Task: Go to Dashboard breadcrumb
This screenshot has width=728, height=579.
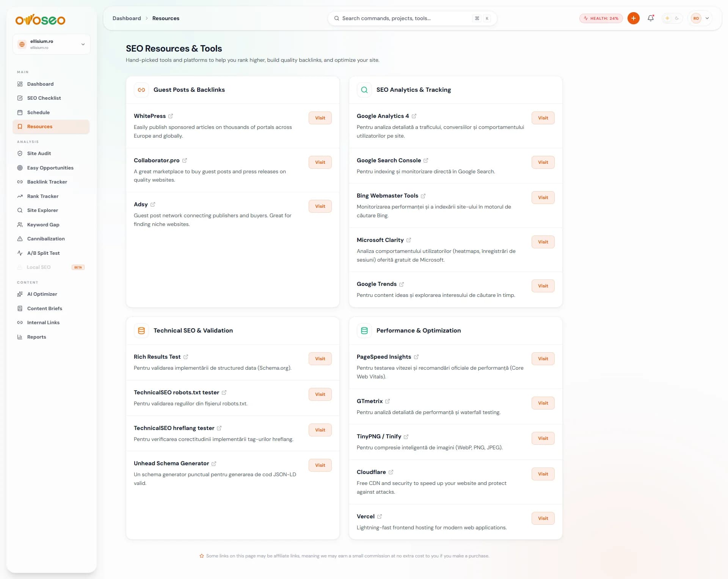Action: pyautogui.click(x=127, y=18)
